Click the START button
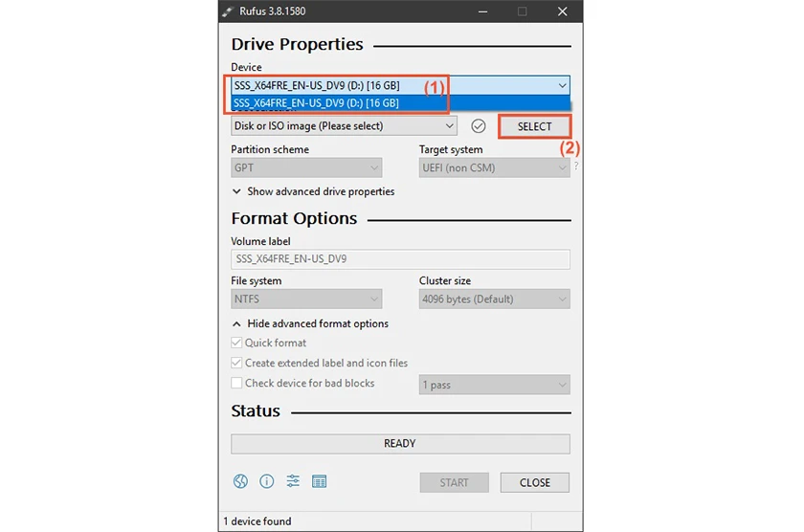 (x=454, y=482)
